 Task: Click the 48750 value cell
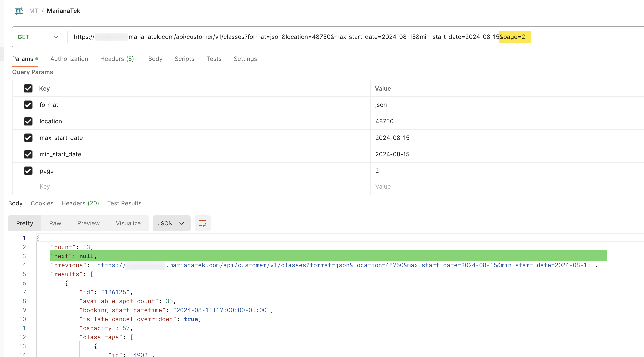(507, 121)
